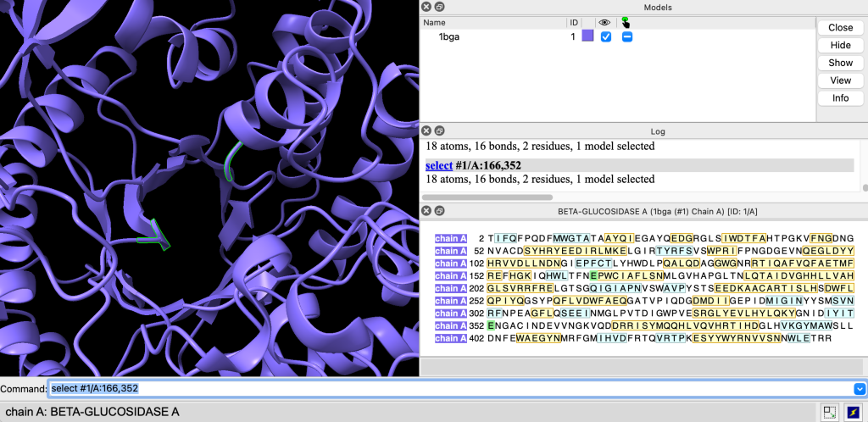This screenshot has width=868, height=422.
Task: Open the command history dropdown arrow
Action: (x=860, y=389)
